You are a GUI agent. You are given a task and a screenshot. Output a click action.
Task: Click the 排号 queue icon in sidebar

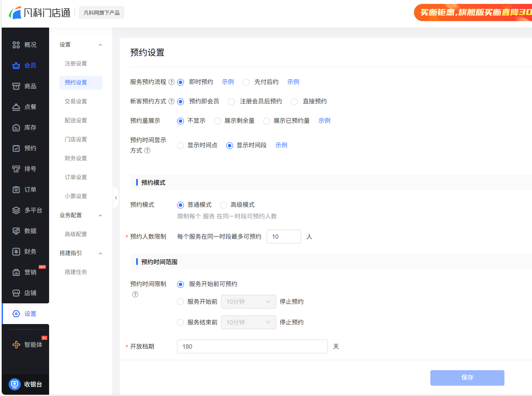(16, 169)
